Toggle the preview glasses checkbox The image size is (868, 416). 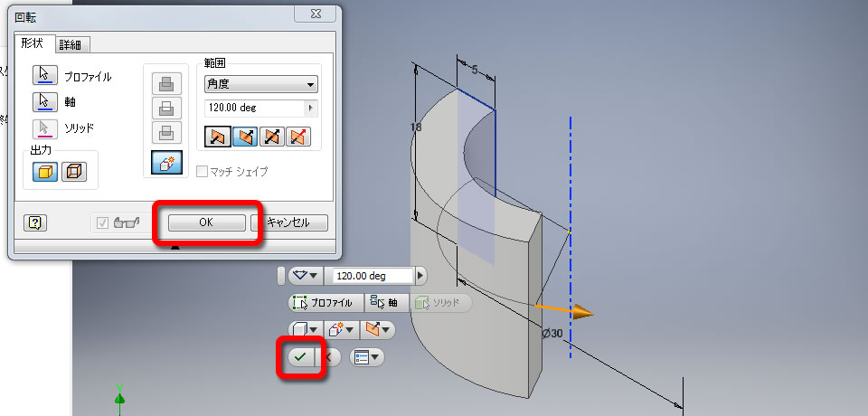point(102,222)
